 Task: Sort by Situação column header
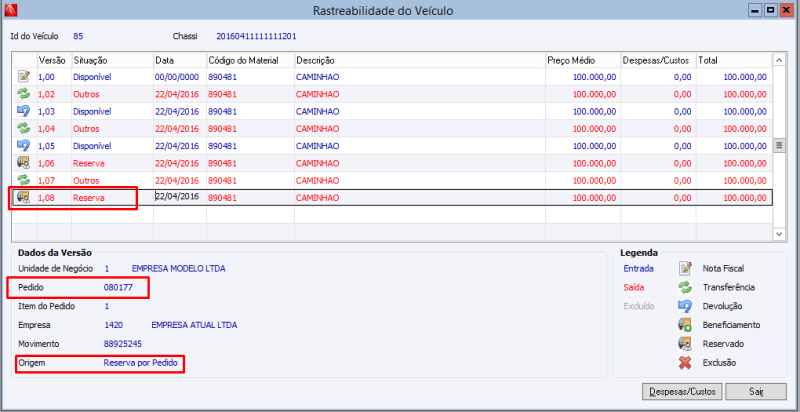tap(112, 60)
